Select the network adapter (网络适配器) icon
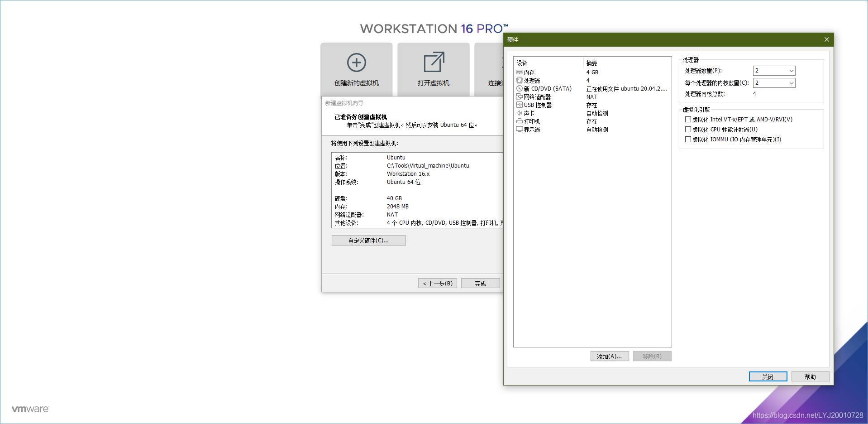The width and height of the screenshot is (868, 424). point(520,96)
